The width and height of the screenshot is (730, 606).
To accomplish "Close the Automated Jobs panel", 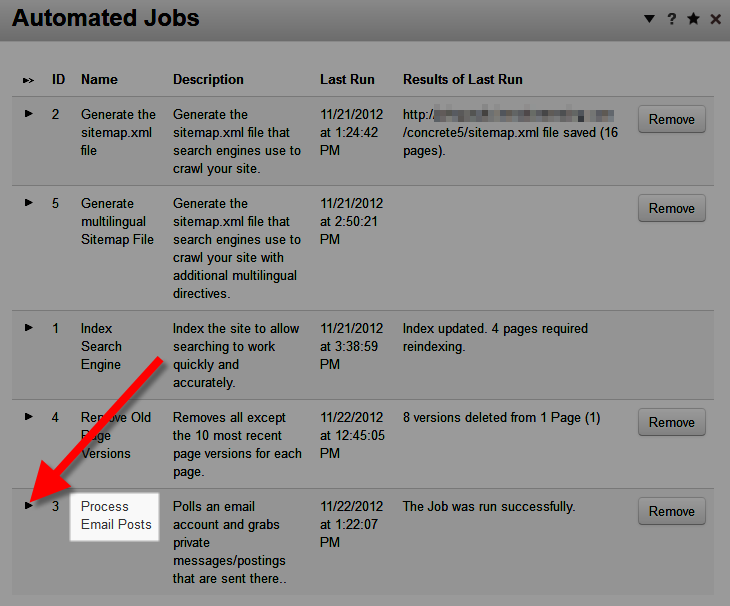I will click(x=715, y=19).
